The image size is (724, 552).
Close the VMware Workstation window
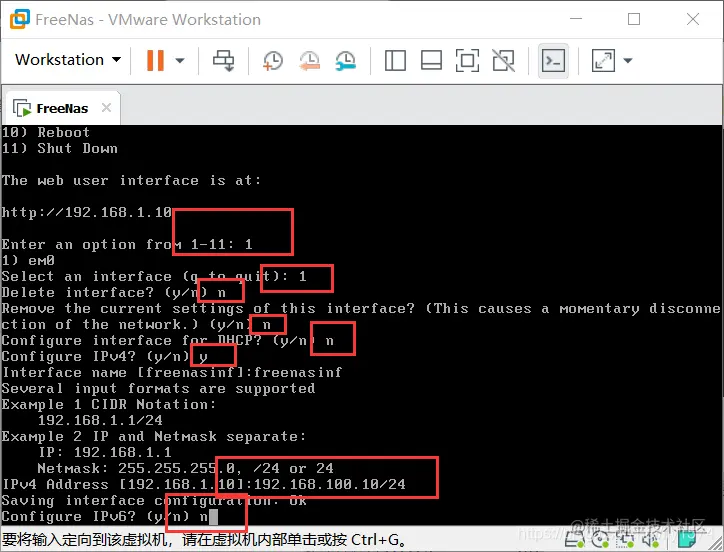click(693, 19)
